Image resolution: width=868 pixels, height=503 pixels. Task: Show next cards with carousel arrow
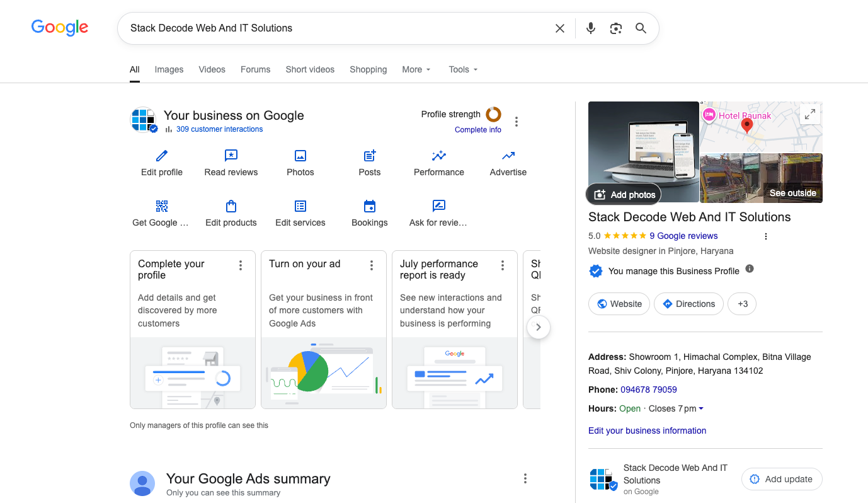click(538, 327)
